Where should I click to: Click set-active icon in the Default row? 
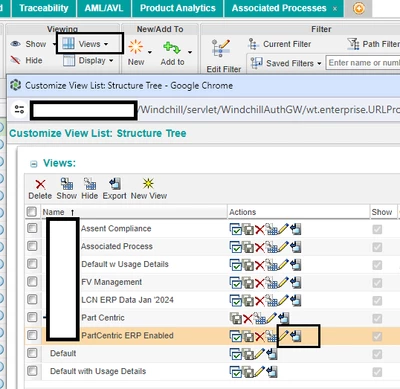coord(236,354)
